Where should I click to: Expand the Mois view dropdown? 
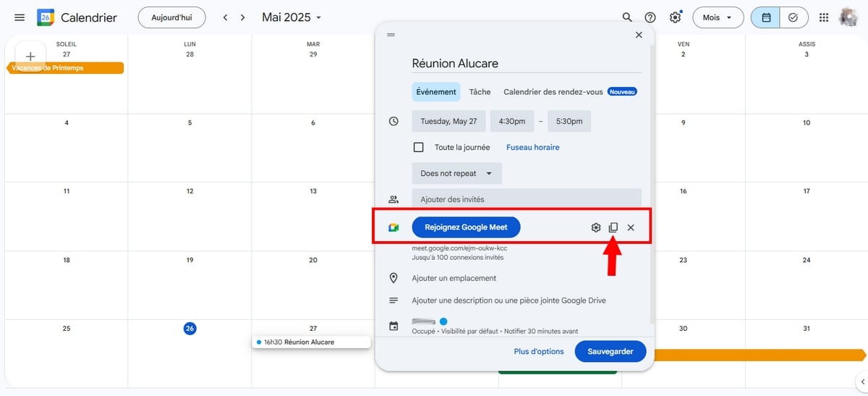718,17
